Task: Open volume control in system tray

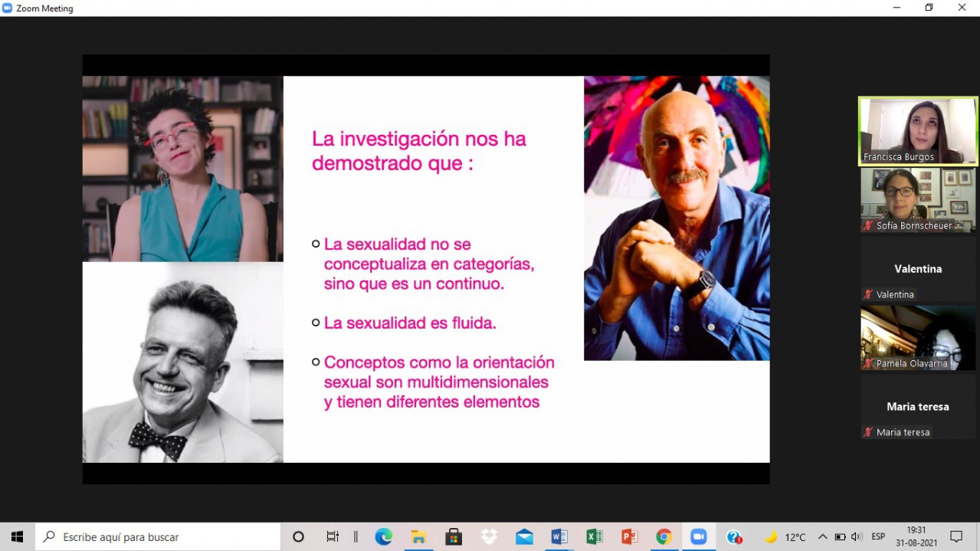Action: pos(857,536)
